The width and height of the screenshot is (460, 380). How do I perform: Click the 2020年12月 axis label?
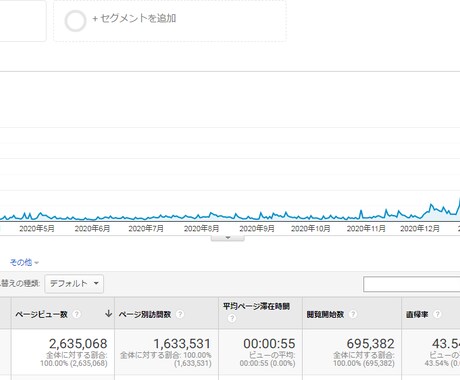tap(420, 229)
